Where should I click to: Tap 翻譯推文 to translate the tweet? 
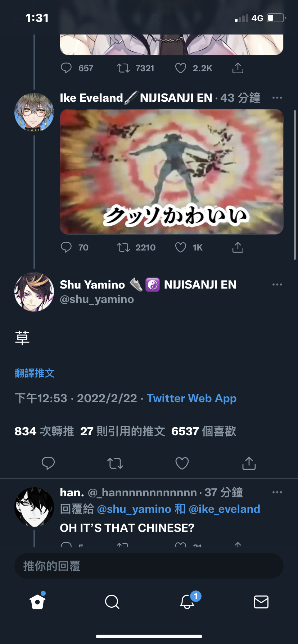point(35,373)
